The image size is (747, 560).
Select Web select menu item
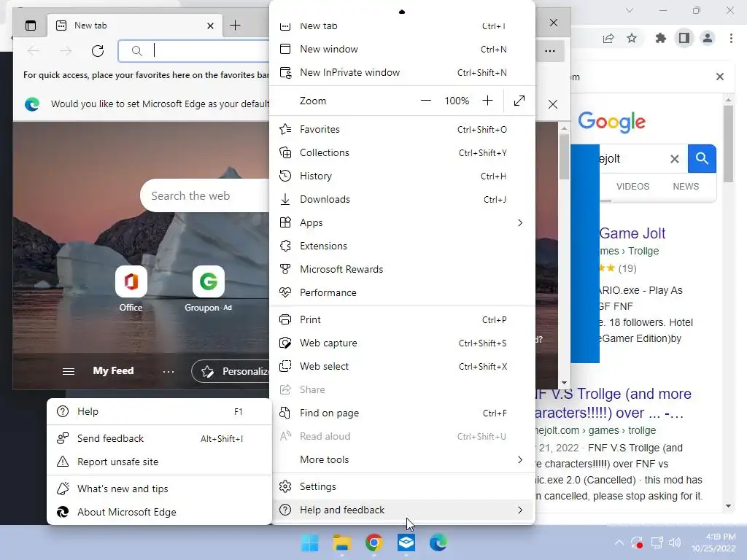(x=402, y=366)
